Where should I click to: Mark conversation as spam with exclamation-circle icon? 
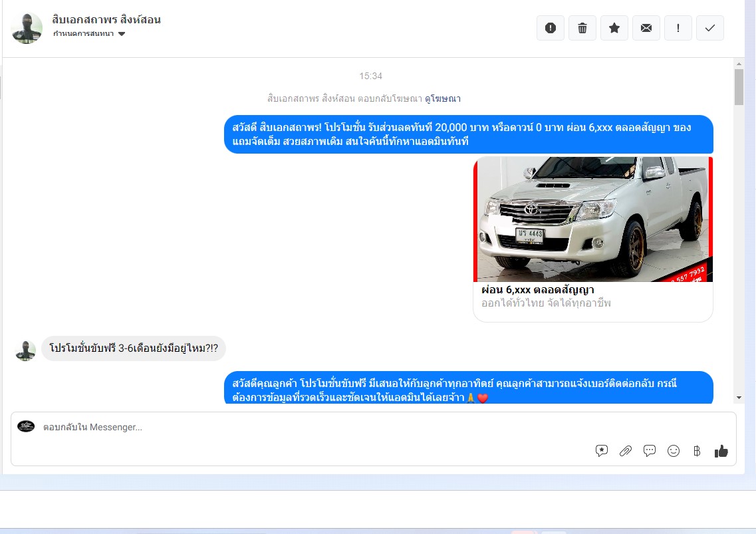[550, 28]
